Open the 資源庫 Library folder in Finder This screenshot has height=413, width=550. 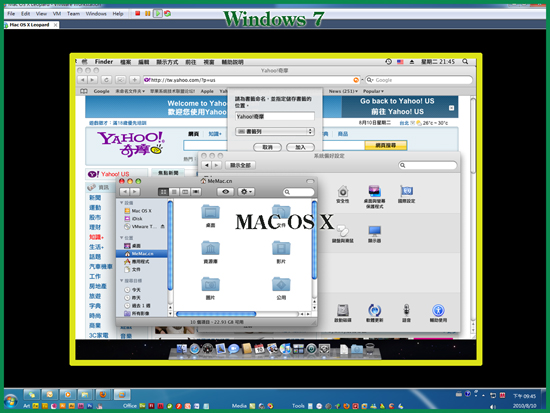210,252
